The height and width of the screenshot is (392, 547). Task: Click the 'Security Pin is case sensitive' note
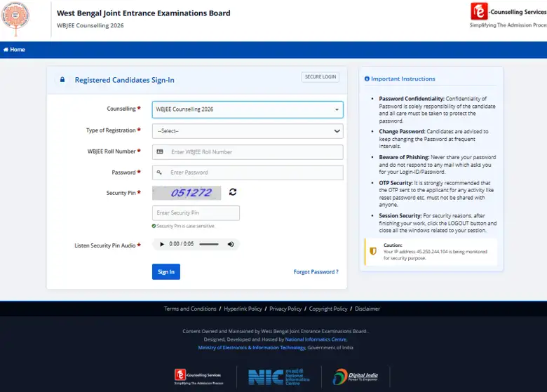point(185,226)
